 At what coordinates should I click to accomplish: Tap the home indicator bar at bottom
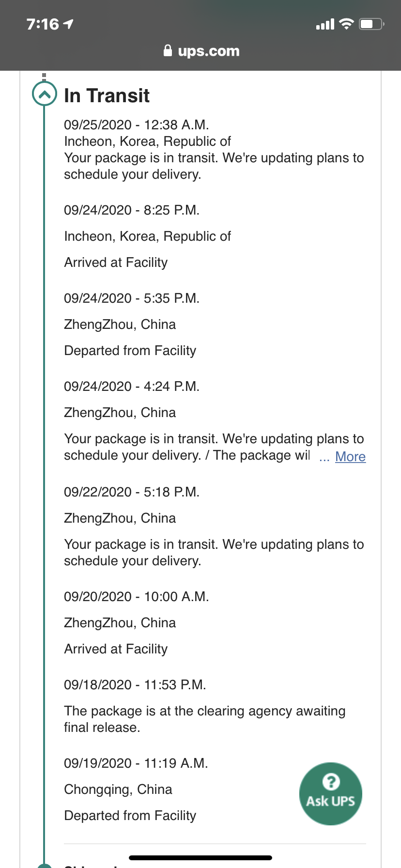[x=200, y=858]
